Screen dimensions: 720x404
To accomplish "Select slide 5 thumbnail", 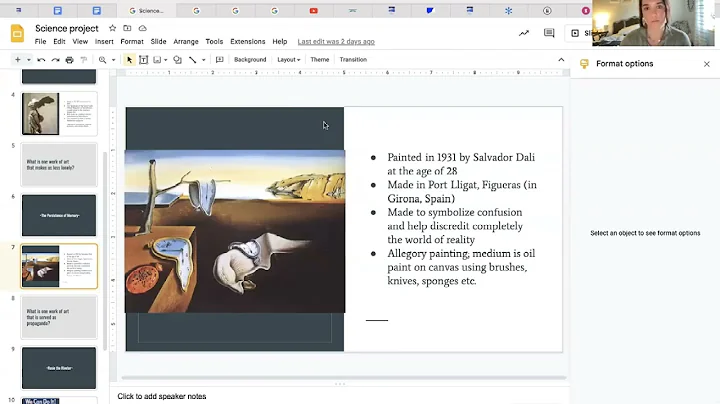I will [59, 165].
